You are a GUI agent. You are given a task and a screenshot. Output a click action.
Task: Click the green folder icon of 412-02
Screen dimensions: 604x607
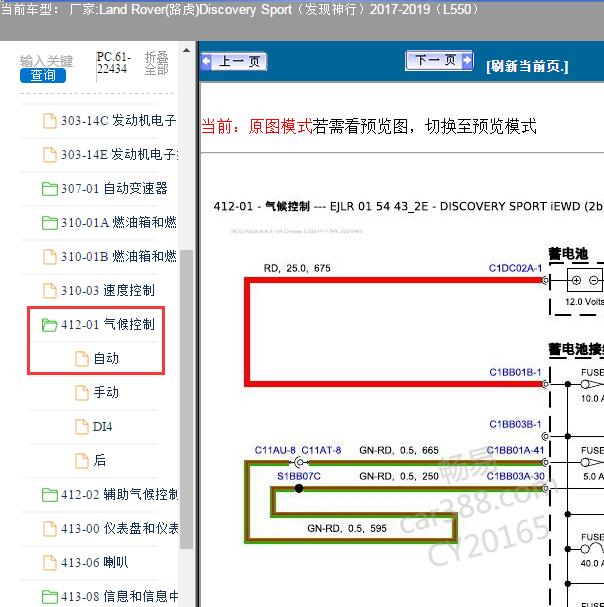50,495
